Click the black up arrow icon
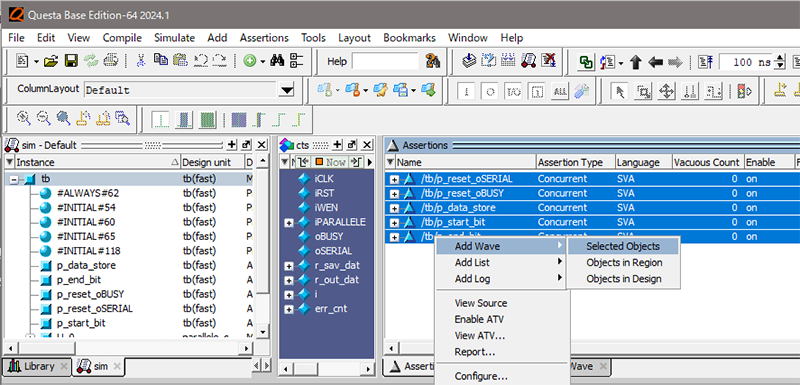Screen dimensions: 800x385 click(x=636, y=62)
